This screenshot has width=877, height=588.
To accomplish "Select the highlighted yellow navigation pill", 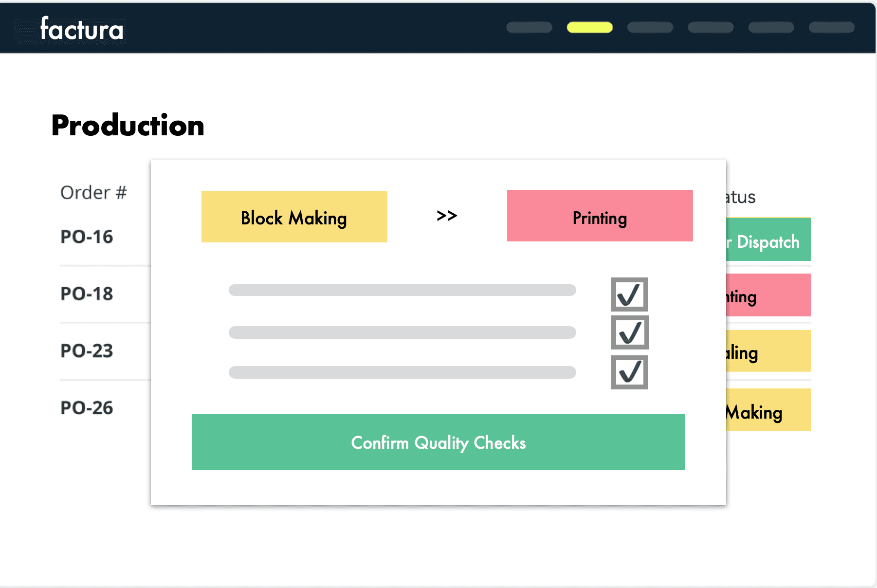I will pos(589,27).
